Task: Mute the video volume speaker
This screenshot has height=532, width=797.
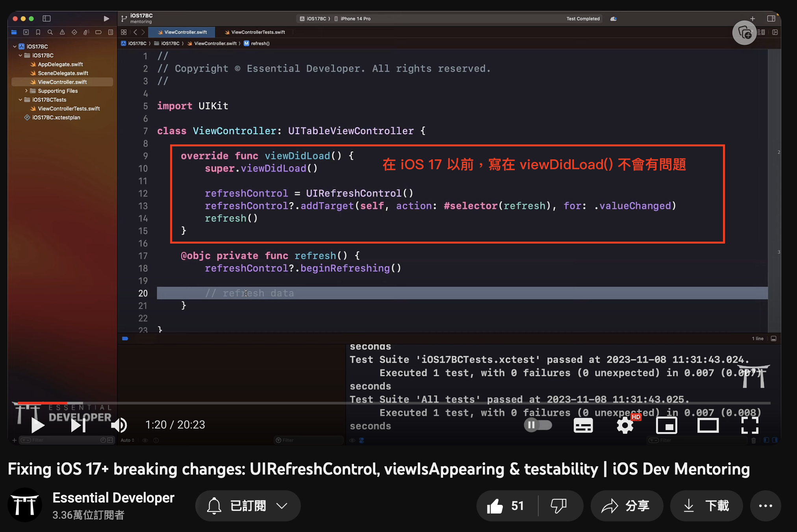Action: point(119,425)
